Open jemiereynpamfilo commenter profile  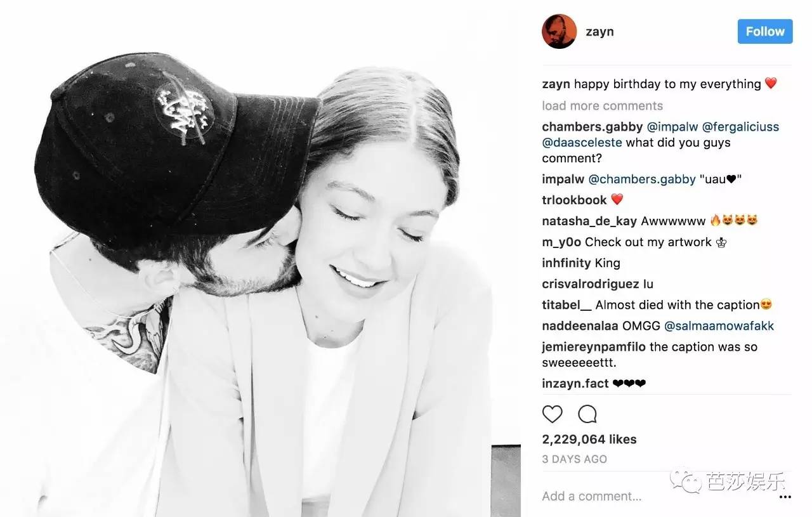point(594,347)
